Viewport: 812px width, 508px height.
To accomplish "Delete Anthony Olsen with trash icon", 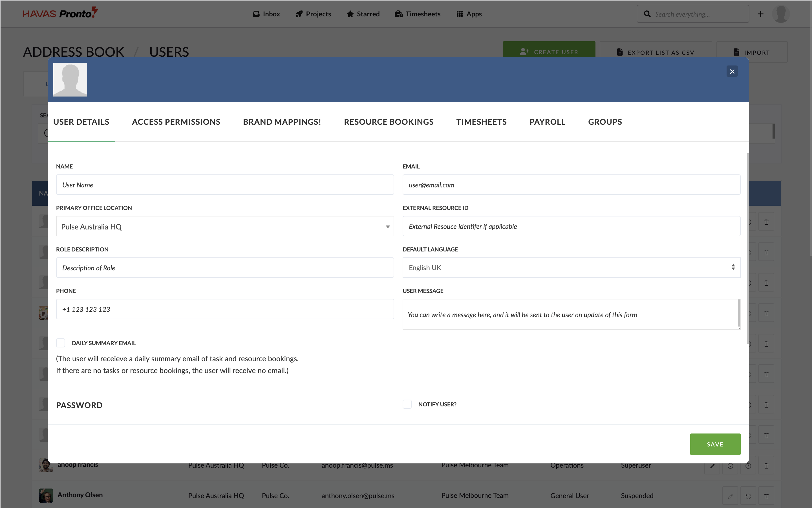I will click(766, 496).
